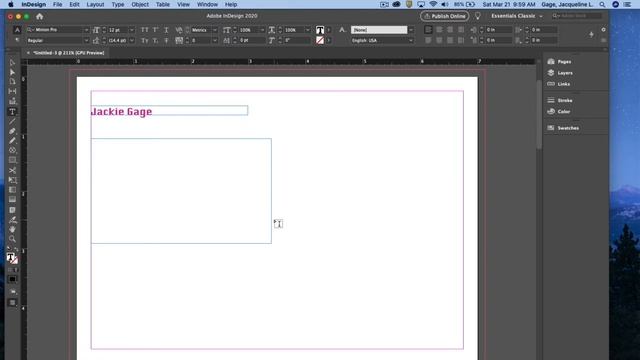Image resolution: width=640 pixels, height=360 pixels.
Task: Select the Pen tool
Action: [x=12, y=131]
